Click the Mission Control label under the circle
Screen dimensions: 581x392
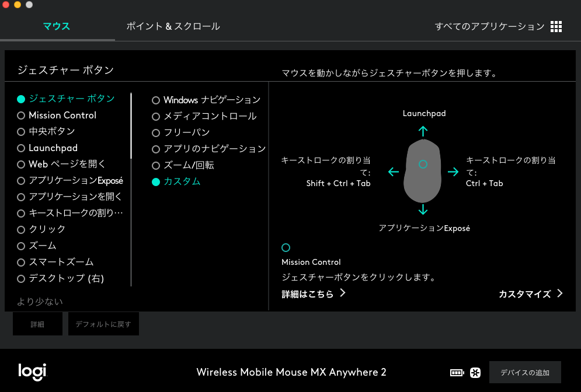311,262
